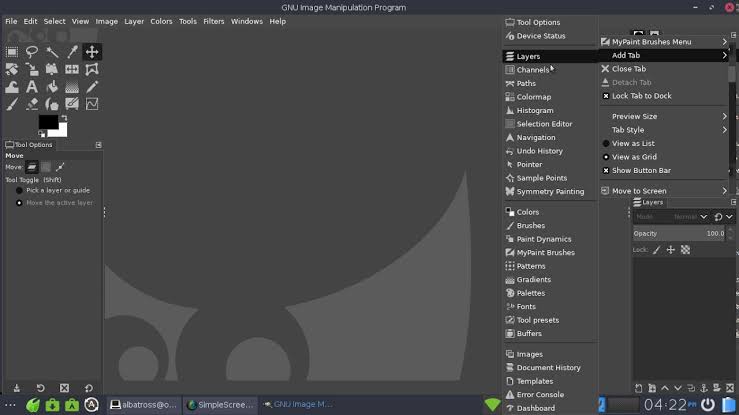Image resolution: width=739 pixels, height=415 pixels.
Task: Delete layer icon in Layers panel
Action: [x=730, y=388]
